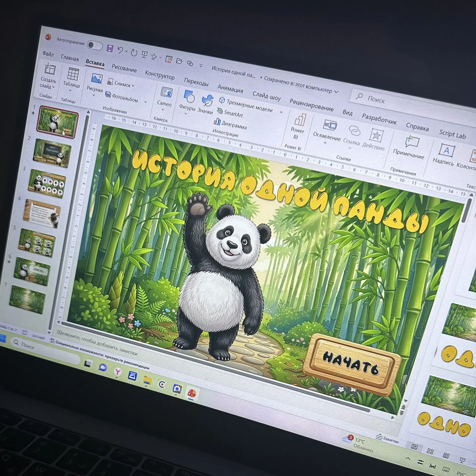Click the Действие action star icon
Screen dimensions: 476x476
tap(376, 135)
